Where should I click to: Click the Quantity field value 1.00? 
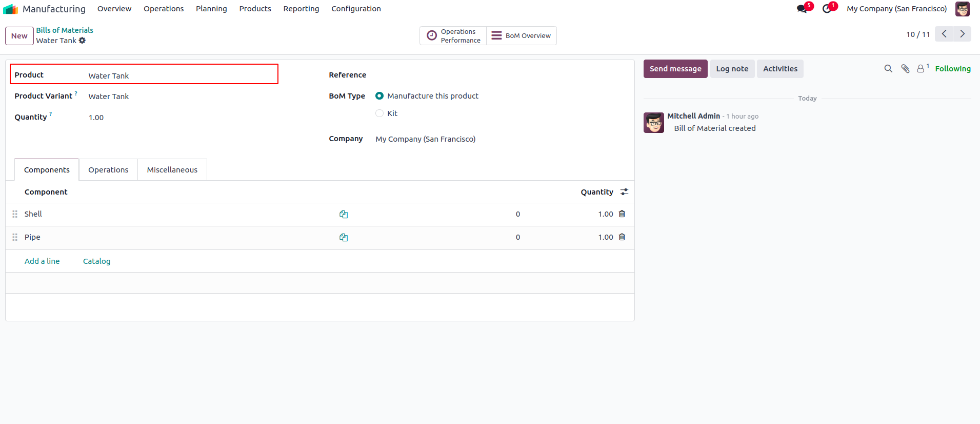coord(96,118)
